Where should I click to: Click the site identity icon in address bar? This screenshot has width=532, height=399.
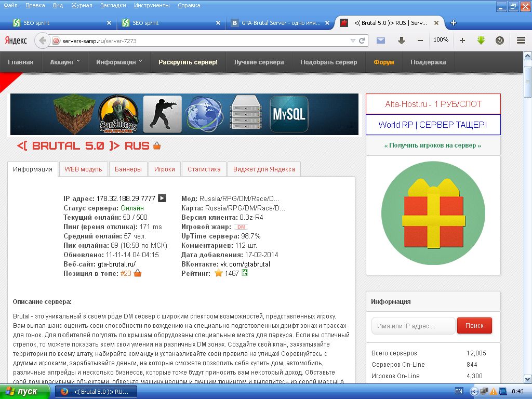(56, 41)
